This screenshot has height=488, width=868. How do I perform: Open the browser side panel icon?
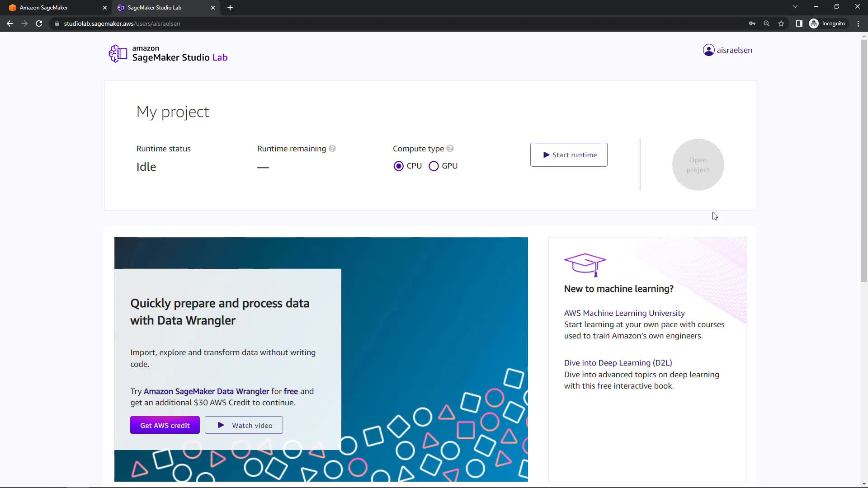point(799,23)
